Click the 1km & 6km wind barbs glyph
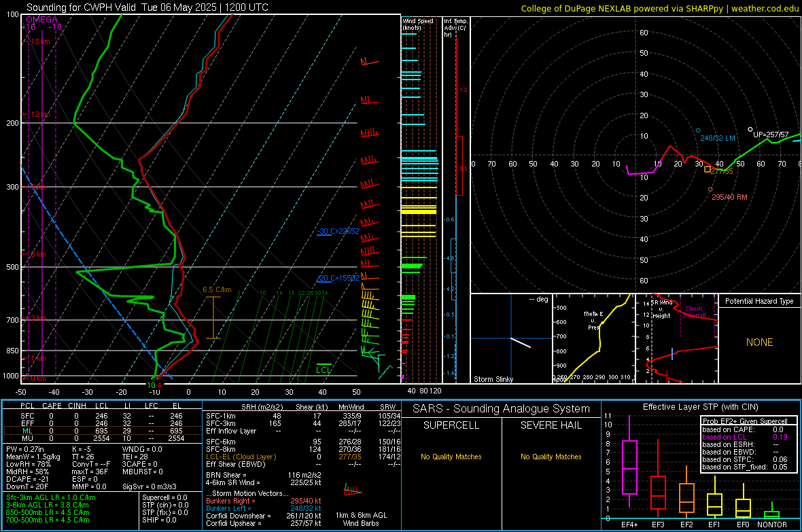Image resolution: width=802 pixels, height=532 pixels. point(353,491)
